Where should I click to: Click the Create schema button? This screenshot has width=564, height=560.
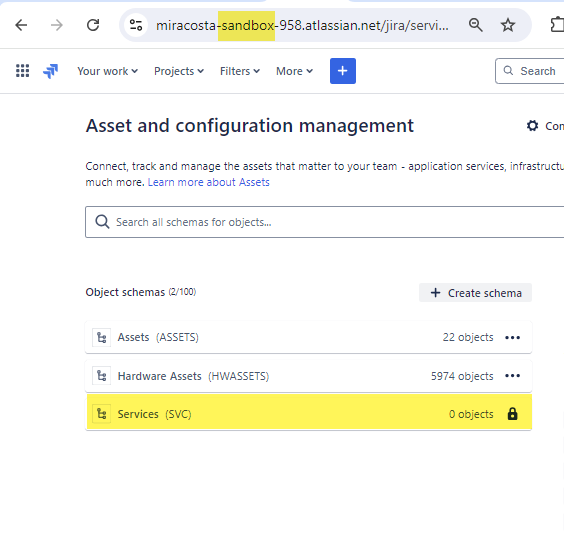point(475,293)
